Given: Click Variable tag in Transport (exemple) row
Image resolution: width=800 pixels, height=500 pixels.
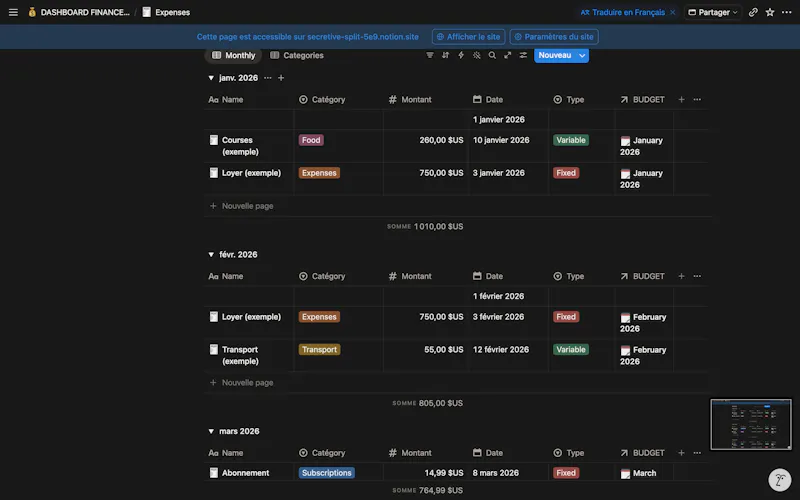Looking at the screenshot, I should 571,349.
